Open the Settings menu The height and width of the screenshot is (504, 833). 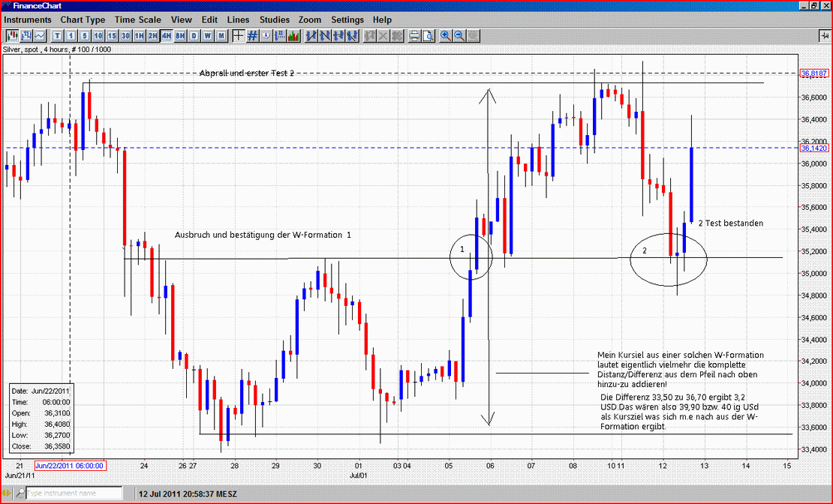347,19
